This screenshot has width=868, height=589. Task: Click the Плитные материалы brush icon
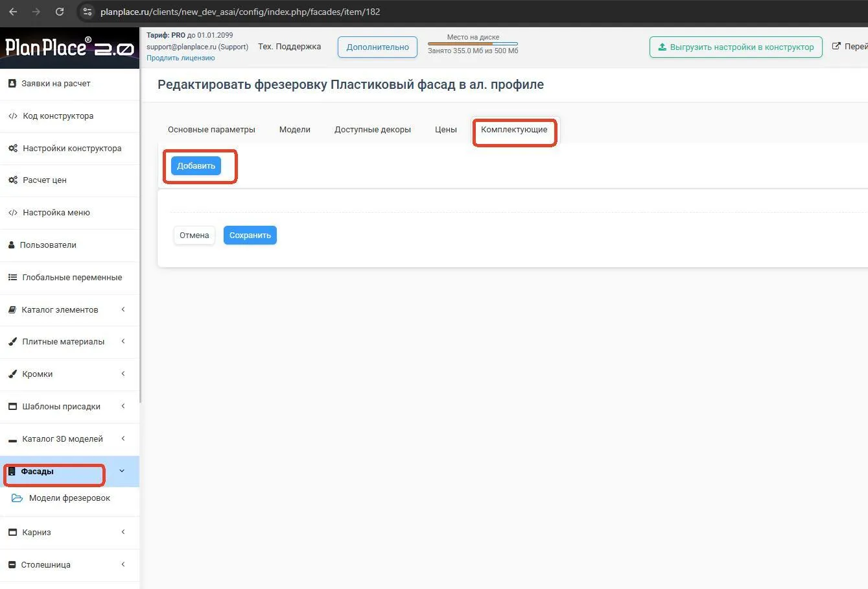pyautogui.click(x=12, y=342)
